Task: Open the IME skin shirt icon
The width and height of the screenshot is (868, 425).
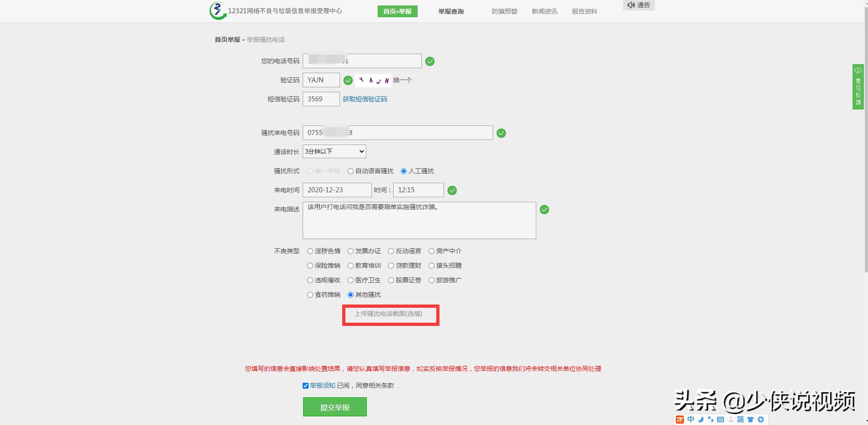Action: click(x=751, y=420)
